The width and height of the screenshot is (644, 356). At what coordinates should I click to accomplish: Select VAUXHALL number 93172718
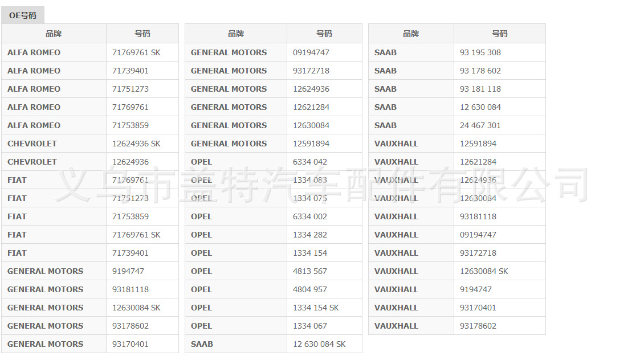[x=478, y=253]
